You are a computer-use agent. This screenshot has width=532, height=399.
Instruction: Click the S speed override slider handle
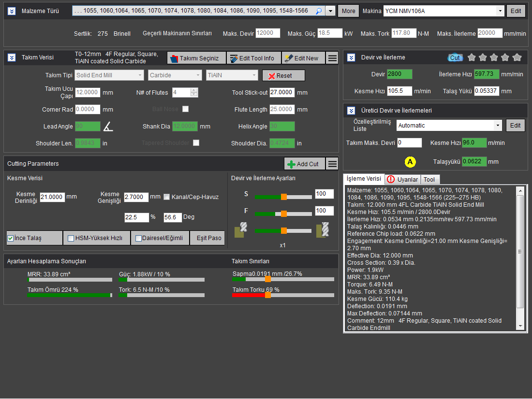(284, 197)
